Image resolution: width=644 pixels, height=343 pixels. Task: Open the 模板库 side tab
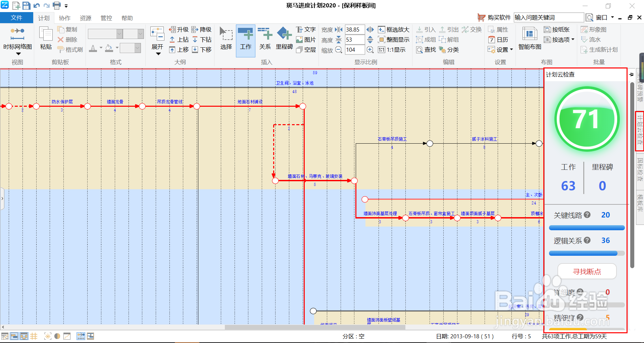pos(640,203)
